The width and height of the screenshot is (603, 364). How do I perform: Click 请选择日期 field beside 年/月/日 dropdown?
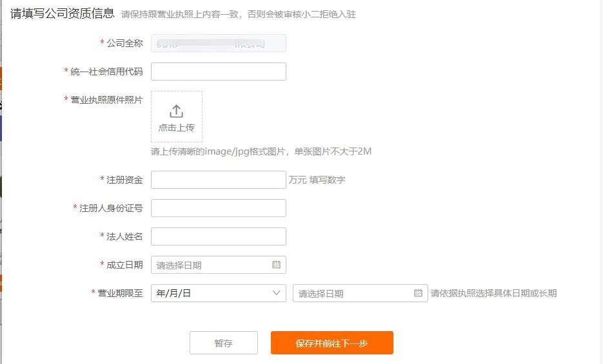[x=353, y=293]
